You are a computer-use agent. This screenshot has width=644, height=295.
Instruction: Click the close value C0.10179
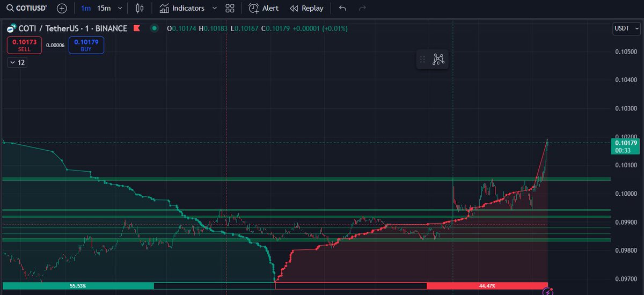coord(275,28)
